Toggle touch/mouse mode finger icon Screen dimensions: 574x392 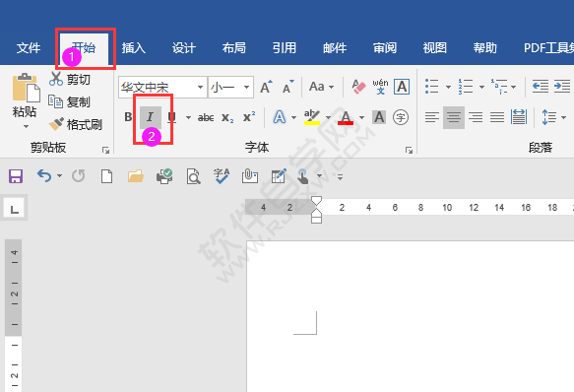303,176
